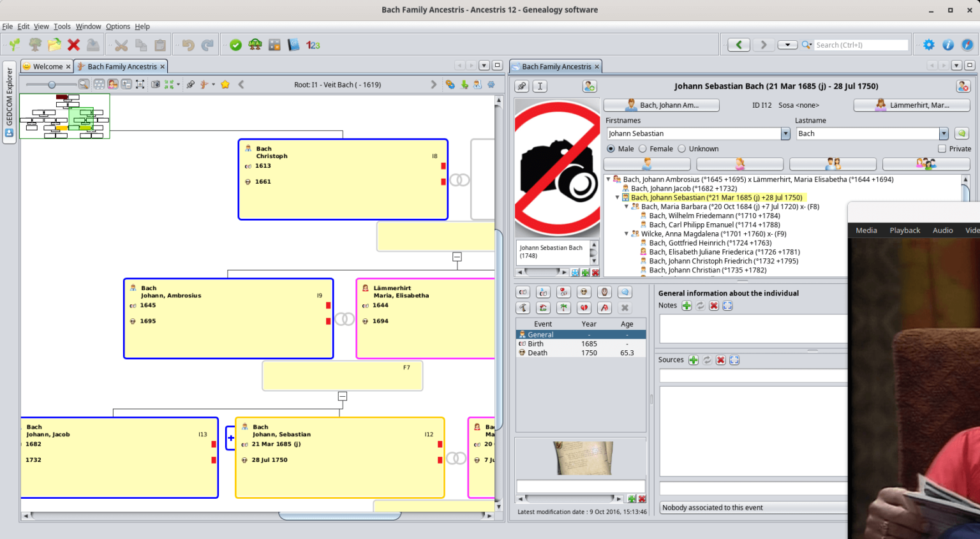Screen dimensions: 980x539
Task: Click the red X delete icon in main toolbar
Action: tap(73, 45)
